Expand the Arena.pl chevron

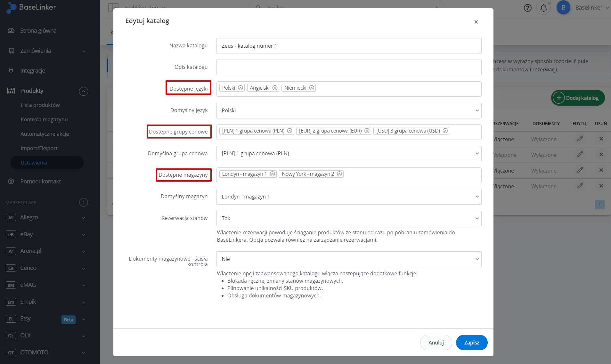pos(83,252)
